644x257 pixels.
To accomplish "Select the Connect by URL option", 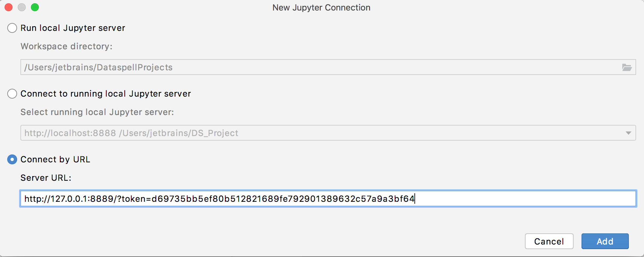I will tap(12, 159).
